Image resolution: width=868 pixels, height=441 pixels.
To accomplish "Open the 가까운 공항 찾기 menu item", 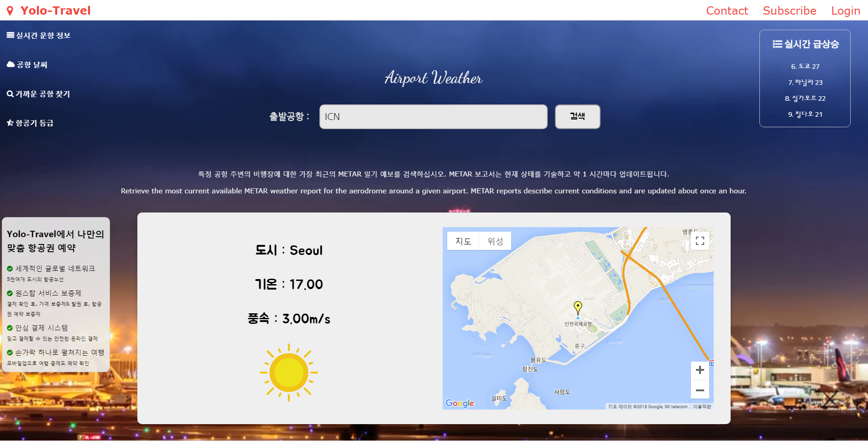I will [39, 94].
